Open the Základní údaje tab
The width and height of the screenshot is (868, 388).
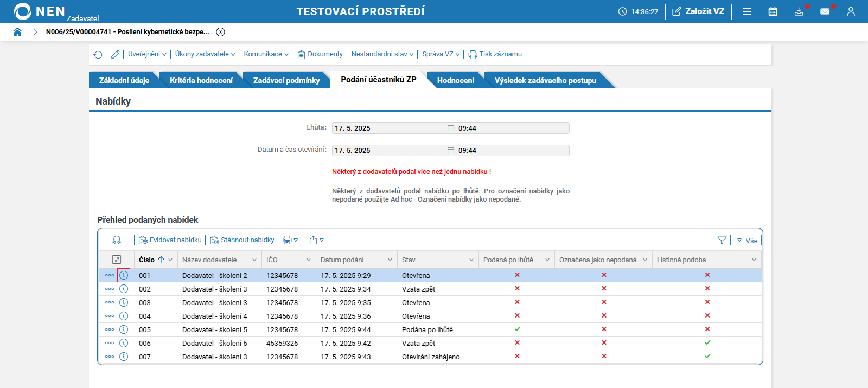point(124,80)
